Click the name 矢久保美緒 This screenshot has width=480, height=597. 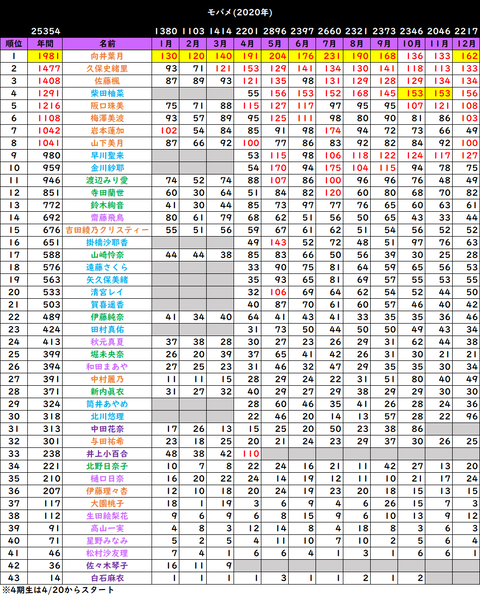(x=107, y=280)
